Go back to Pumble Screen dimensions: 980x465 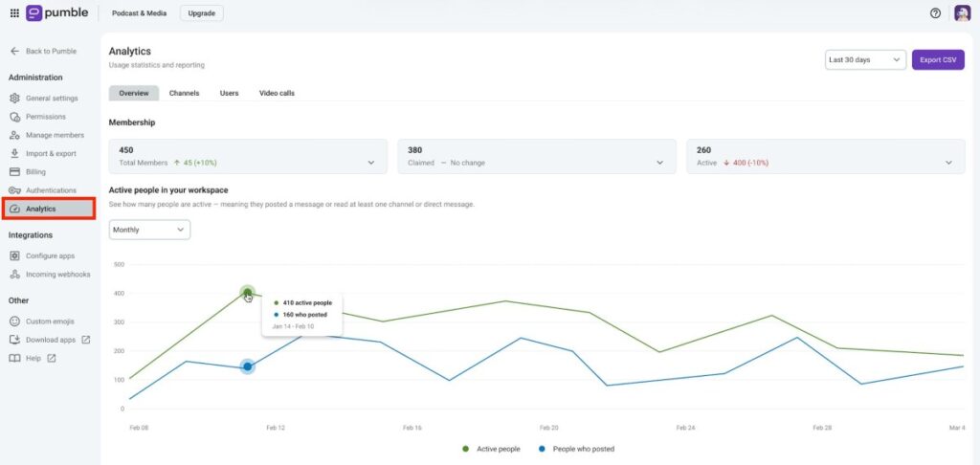[43, 52]
